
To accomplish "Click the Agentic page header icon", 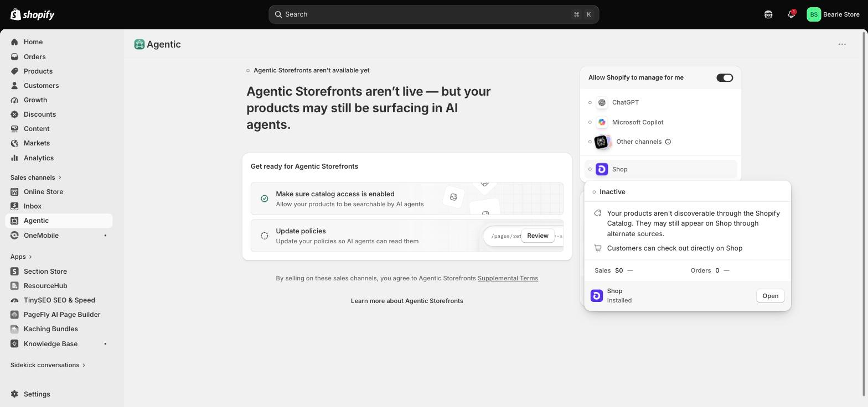I will pos(139,44).
